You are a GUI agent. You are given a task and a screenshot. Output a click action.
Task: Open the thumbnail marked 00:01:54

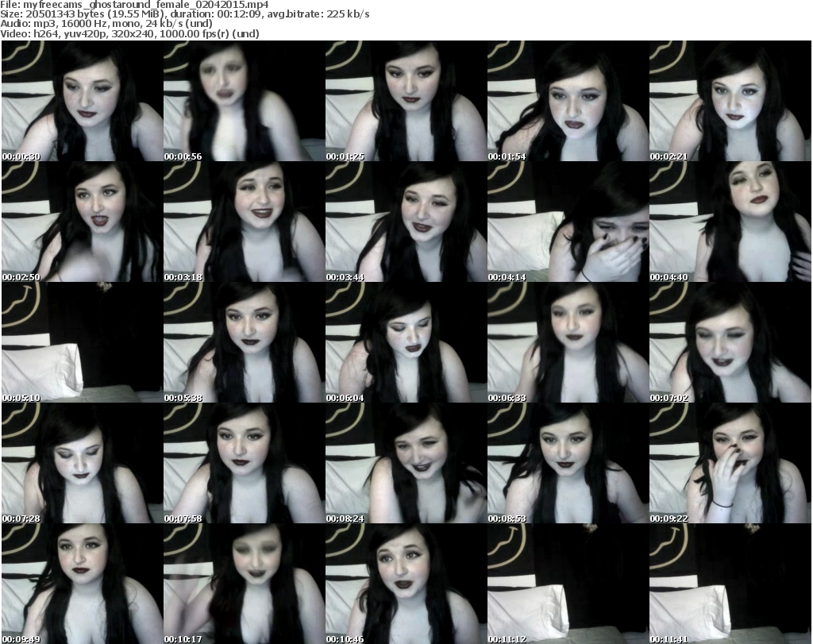point(568,101)
